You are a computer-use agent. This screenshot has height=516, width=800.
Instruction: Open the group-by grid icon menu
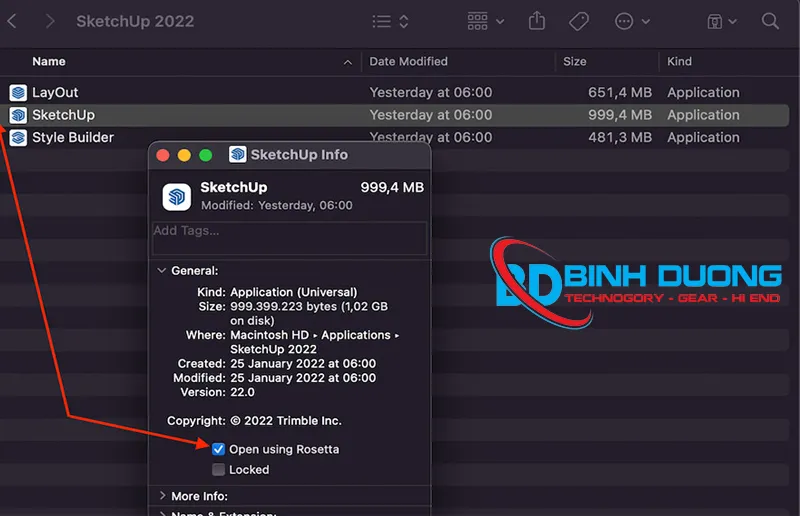pos(478,21)
